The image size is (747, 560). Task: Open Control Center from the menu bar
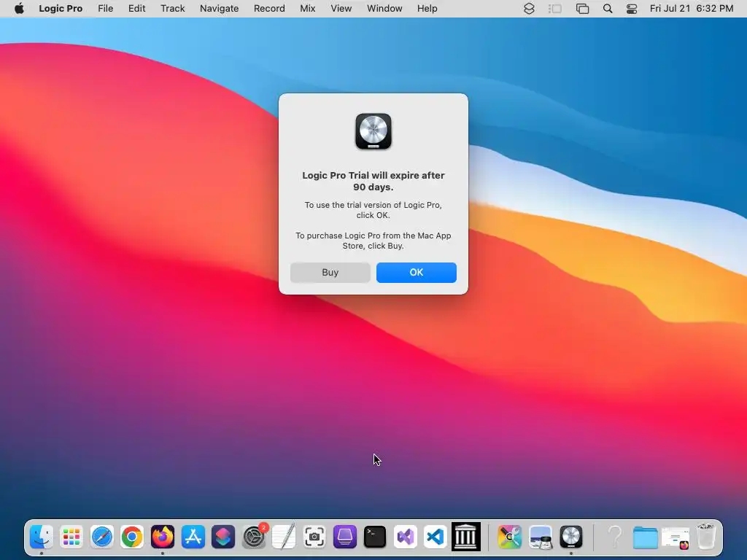[x=632, y=9]
